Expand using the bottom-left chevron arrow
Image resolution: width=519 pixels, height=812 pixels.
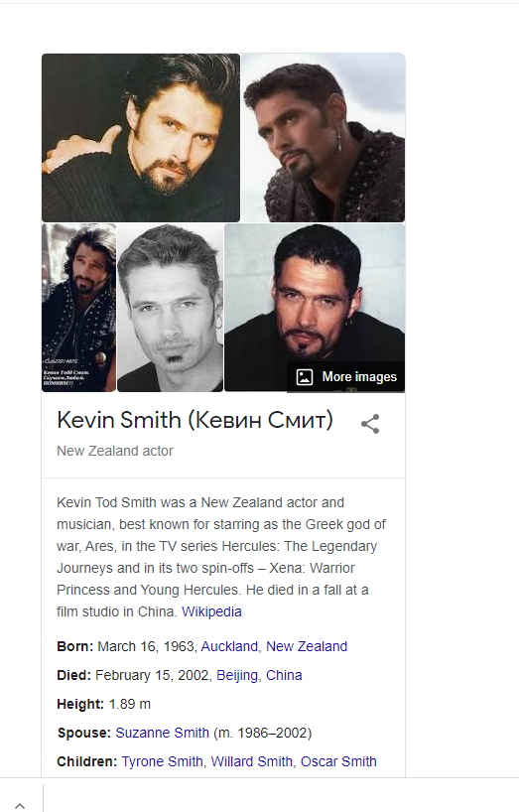point(20,805)
